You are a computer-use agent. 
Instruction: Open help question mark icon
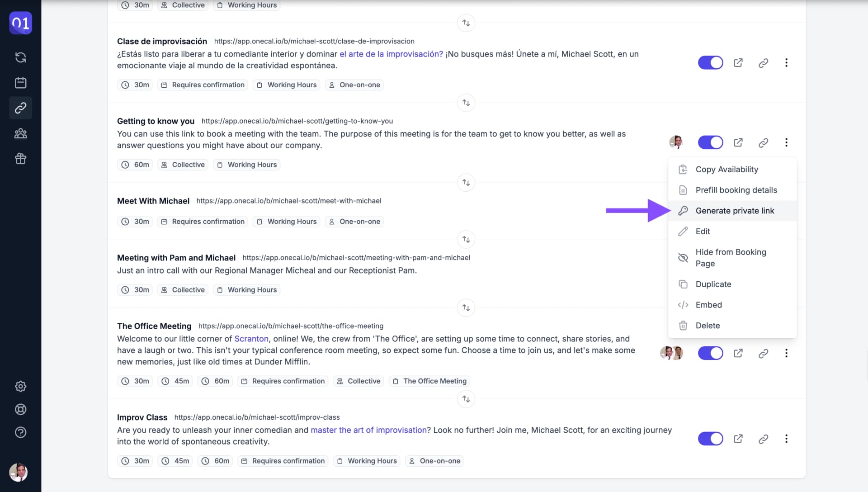20,432
